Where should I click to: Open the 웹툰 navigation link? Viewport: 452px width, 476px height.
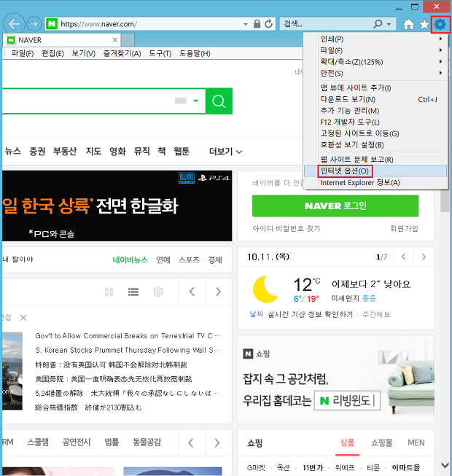(182, 151)
